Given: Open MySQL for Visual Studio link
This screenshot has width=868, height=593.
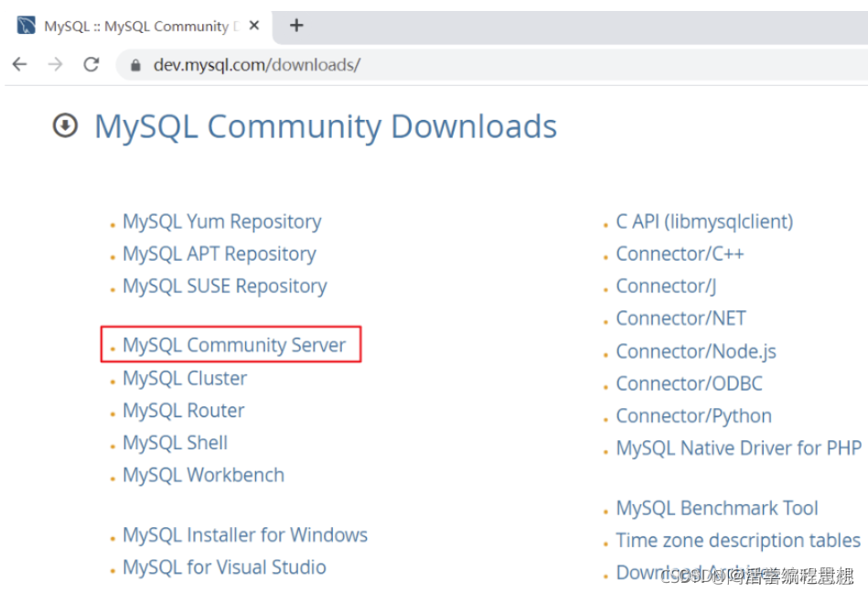Looking at the screenshot, I should (x=224, y=567).
